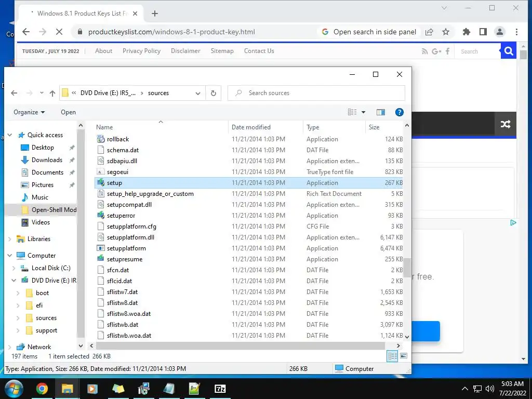Sort files by Name column
The height and width of the screenshot is (399, 532).
161,127
